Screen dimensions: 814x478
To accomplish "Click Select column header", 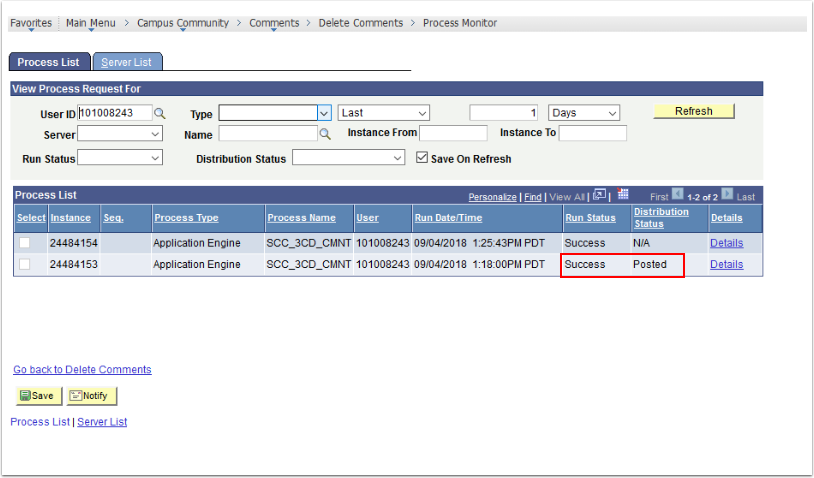I will coord(31,218).
